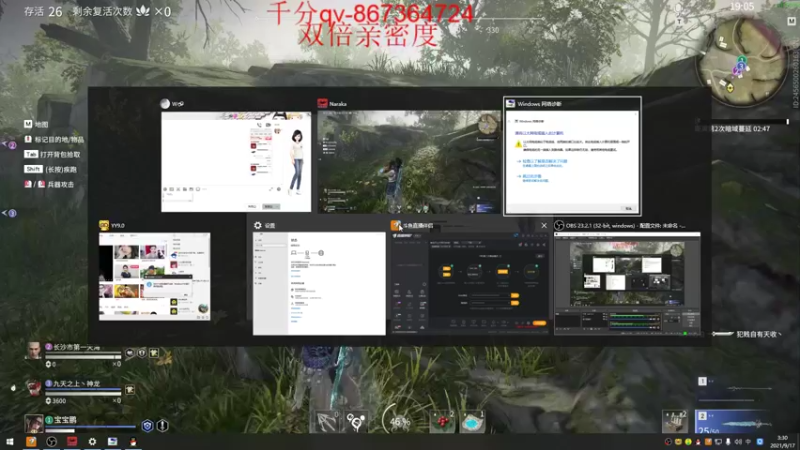The image size is (800, 450).
Task: Click the OBS logo icon in switcher title
Action: click(559, 226)
